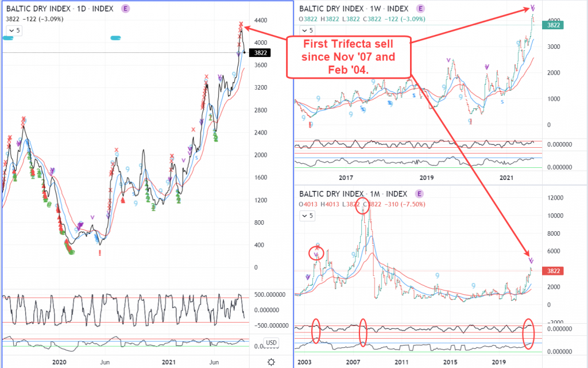Click the 2007 date label on monthly time axis
The image size is (588, 368).
(x=353, y=362)
